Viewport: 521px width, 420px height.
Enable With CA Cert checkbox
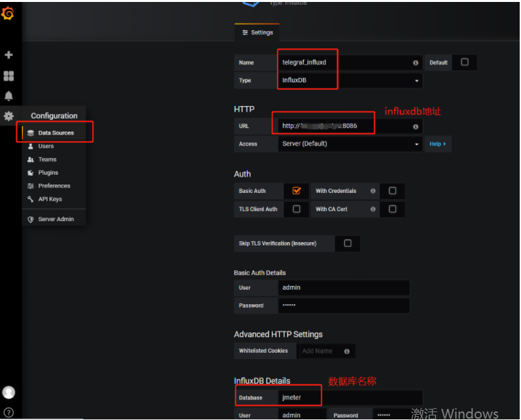tap(393, 209)
